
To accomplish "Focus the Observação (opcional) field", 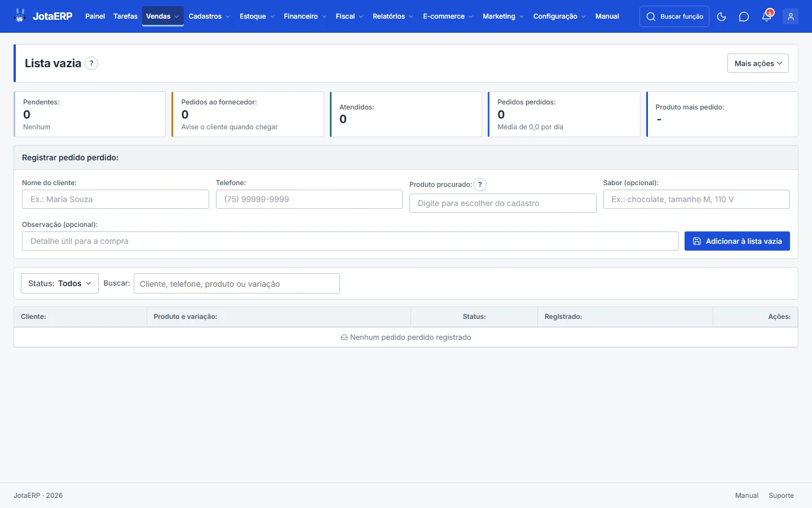I will (x=350, y=241).
